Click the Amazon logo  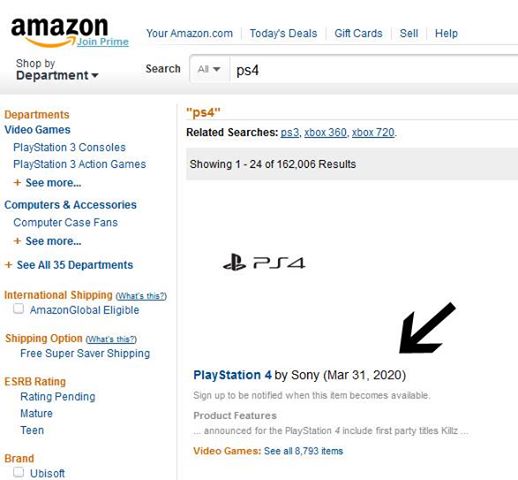(59, 32)
